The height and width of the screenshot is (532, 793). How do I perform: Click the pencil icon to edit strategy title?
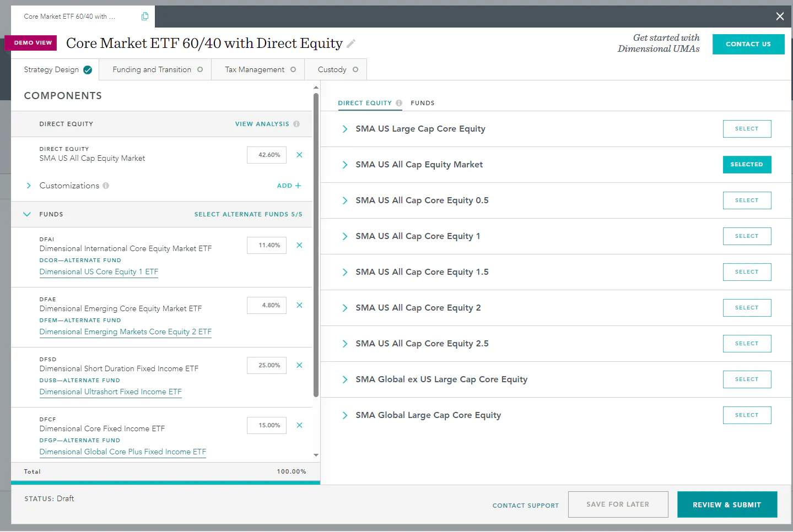click(351, 44)
